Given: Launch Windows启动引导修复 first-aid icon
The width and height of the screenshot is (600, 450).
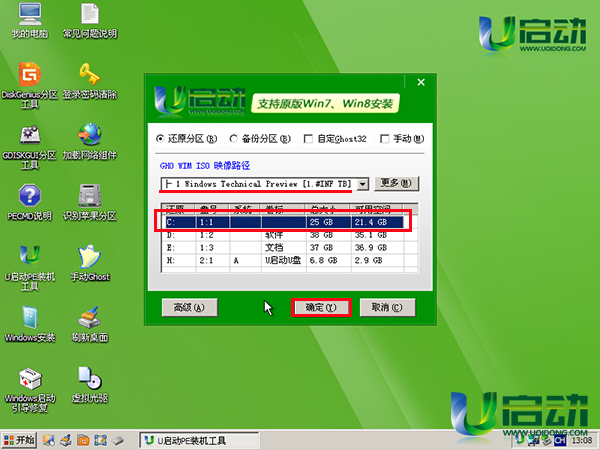Looking at the screenshot, I should (30, 390).
